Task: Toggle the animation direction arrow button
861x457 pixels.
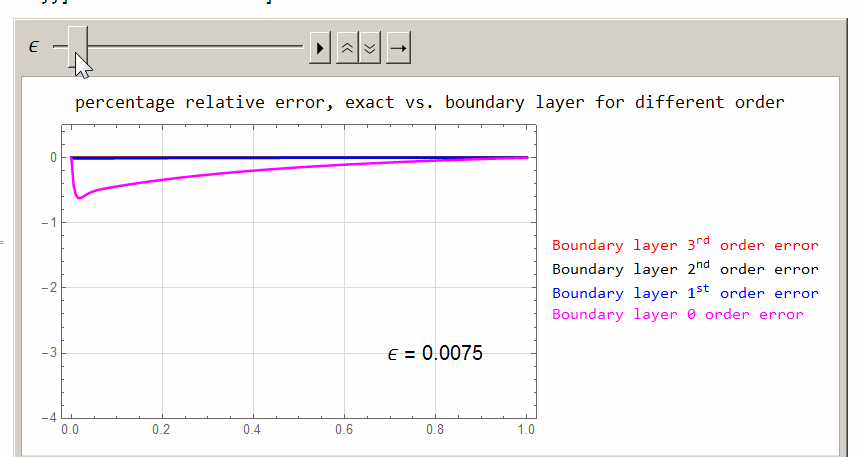Action: click(x=398, y=47)
